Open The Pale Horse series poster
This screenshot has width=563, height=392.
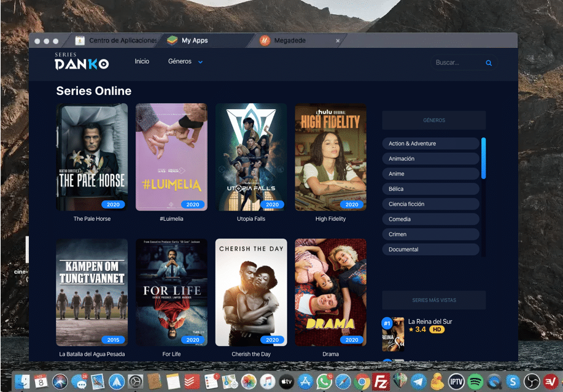point(91,156)
